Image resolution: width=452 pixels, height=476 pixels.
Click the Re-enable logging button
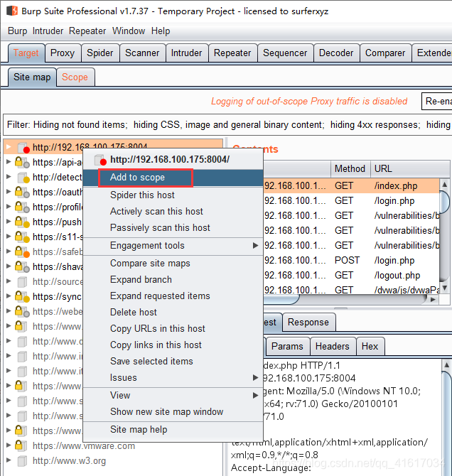[437, 101]
